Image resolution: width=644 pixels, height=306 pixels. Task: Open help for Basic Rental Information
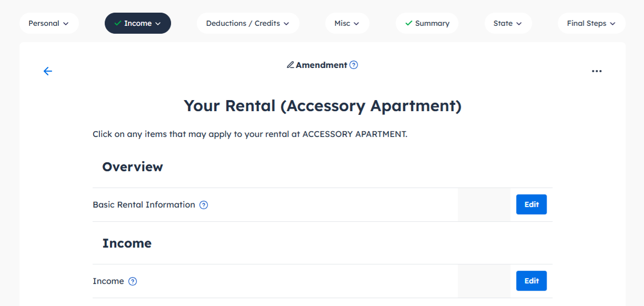[204, 205]
